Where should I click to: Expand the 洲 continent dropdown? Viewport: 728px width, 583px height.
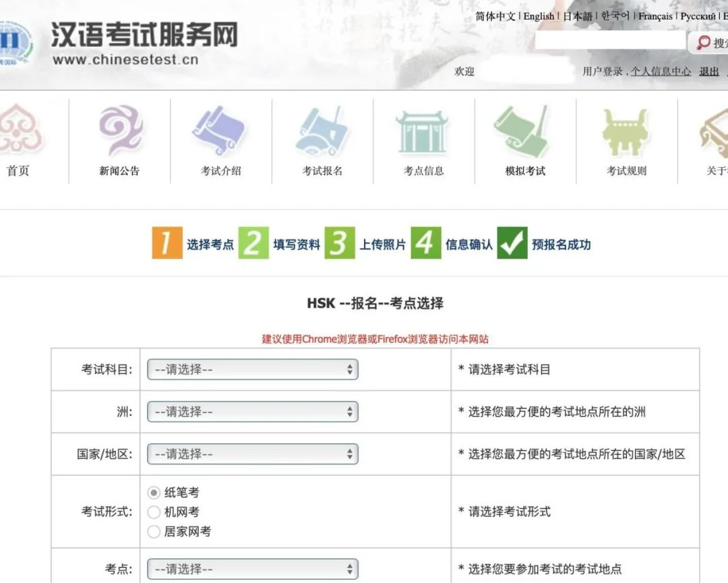coord(253,412)
